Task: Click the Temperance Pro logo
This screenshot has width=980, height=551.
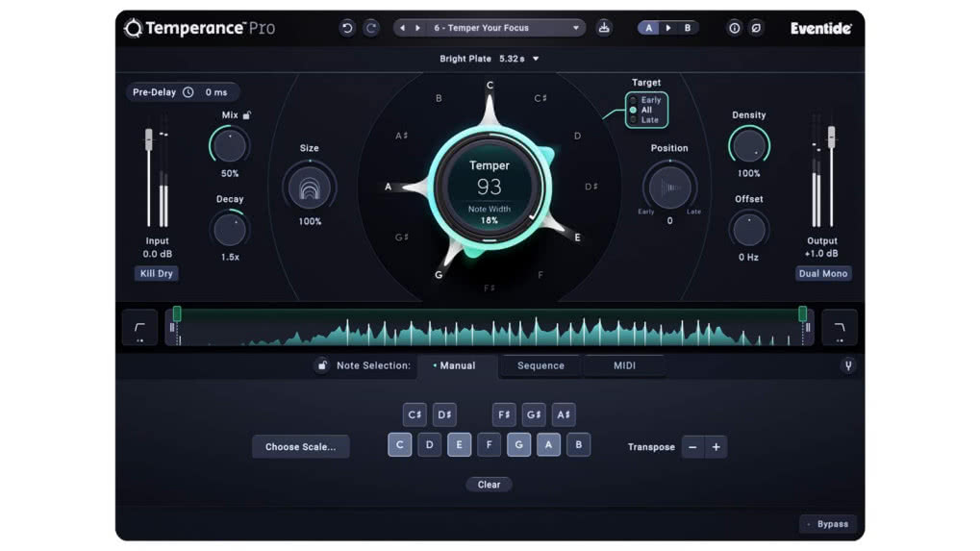Action: (199, 28)
